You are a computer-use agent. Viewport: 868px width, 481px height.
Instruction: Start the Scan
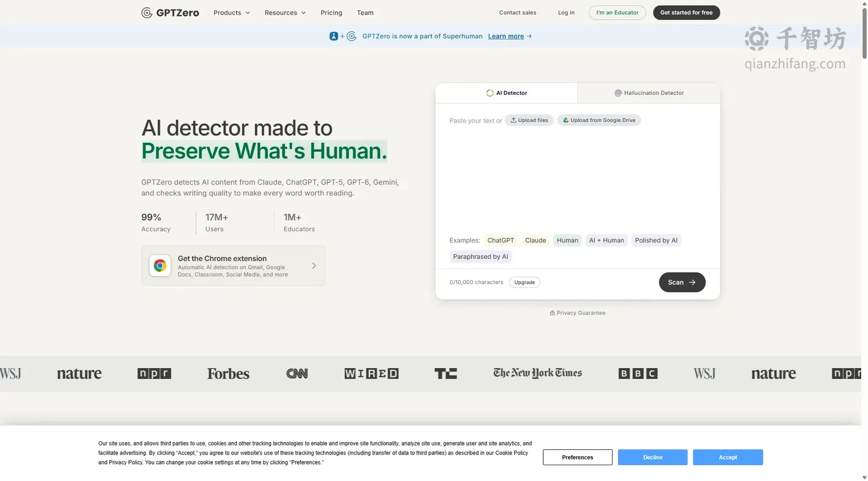coord(682,282)
